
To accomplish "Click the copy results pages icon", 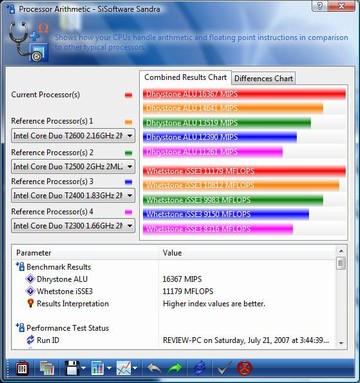I will click(x=47, y=368).
